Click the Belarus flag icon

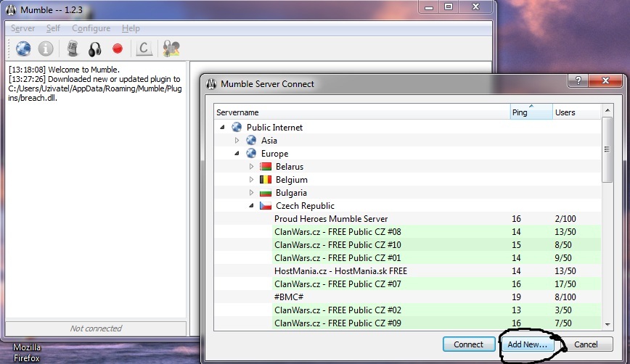click(265, 166)
